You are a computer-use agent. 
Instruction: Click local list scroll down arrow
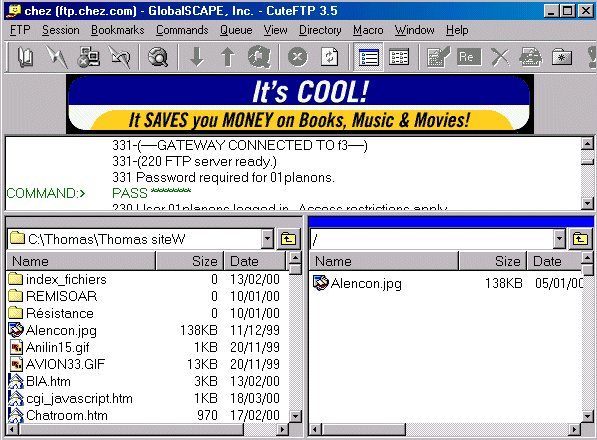[x=295, y=416]
